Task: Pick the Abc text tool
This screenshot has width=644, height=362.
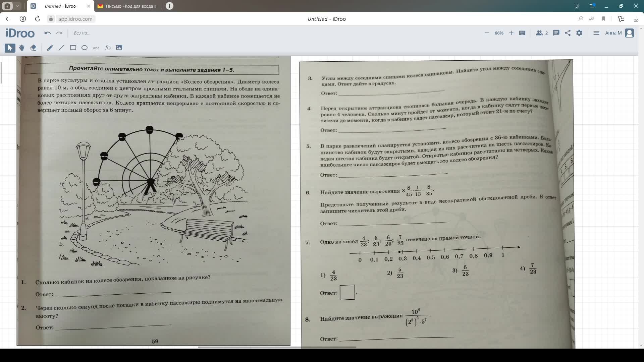Action: [96, 48]
